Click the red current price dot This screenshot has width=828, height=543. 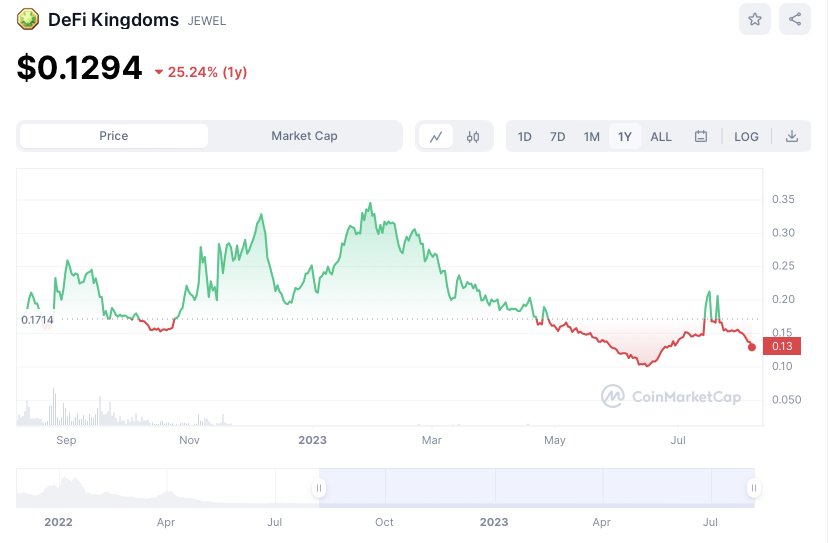[751, 347]
